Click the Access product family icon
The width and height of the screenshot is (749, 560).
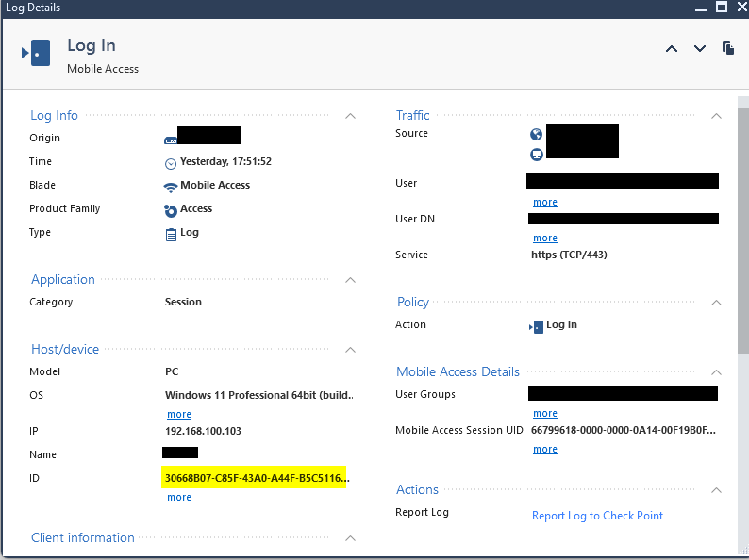coord(171,209)
